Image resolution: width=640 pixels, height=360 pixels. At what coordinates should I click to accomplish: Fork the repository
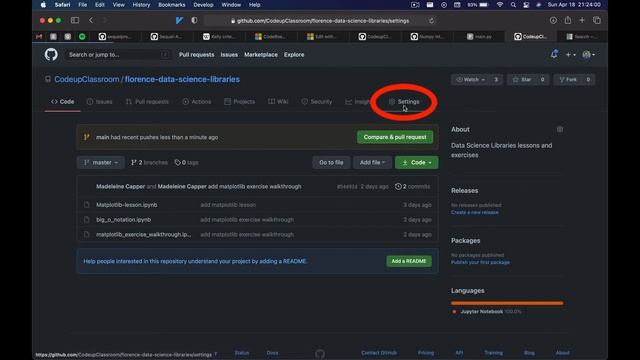tap(568, 80)
